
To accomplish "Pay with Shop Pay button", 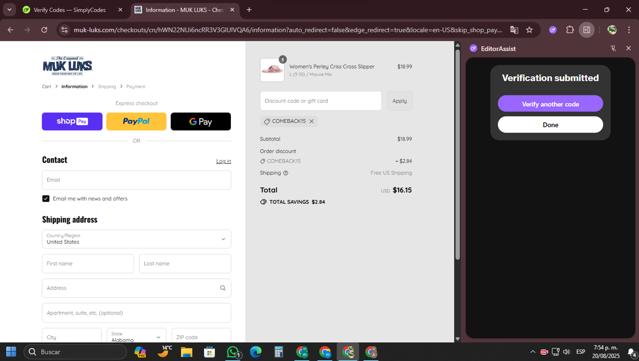I will click(x=72, y=121).
